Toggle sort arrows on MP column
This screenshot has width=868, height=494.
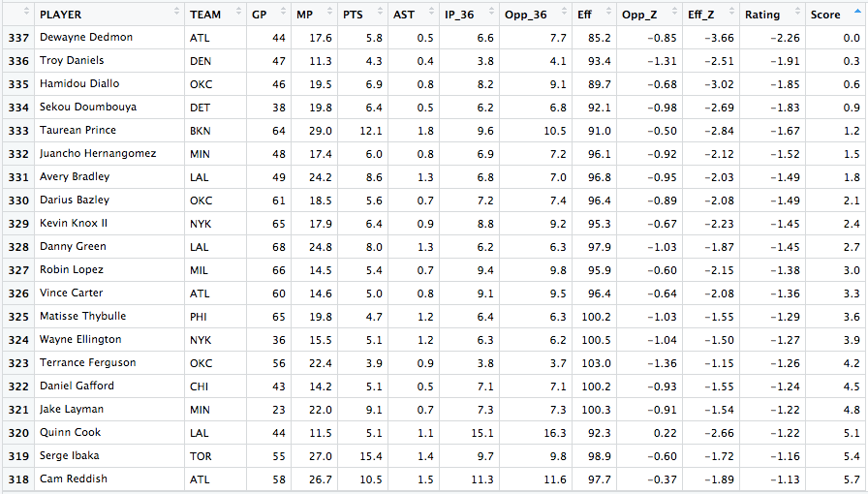pos(330,14)
